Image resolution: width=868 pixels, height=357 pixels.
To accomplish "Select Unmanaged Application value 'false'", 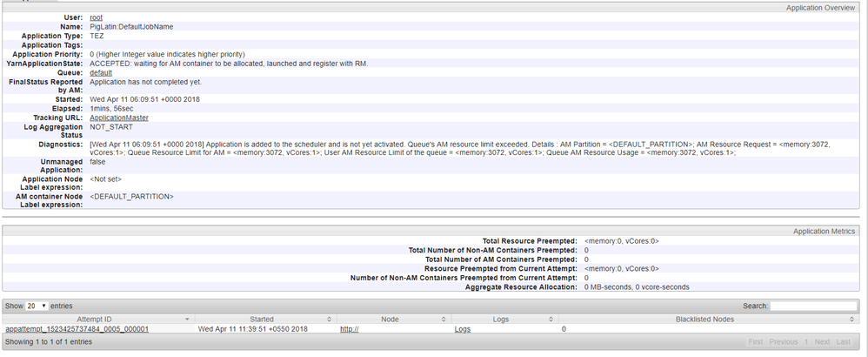I will pos(97,162).
